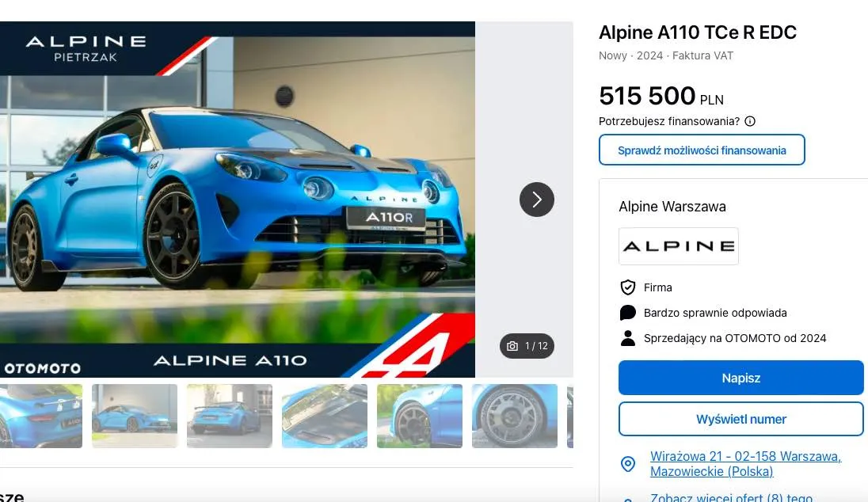This screenshot has width=868, height=502.
Task: Click the Napisz button
Action: point(740,378)
